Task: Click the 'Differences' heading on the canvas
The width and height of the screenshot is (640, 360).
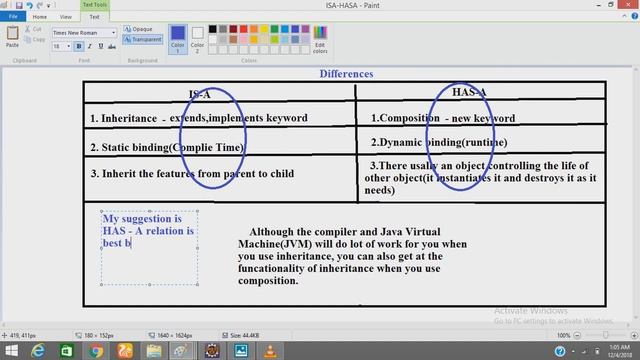Action: click(346, 74)
